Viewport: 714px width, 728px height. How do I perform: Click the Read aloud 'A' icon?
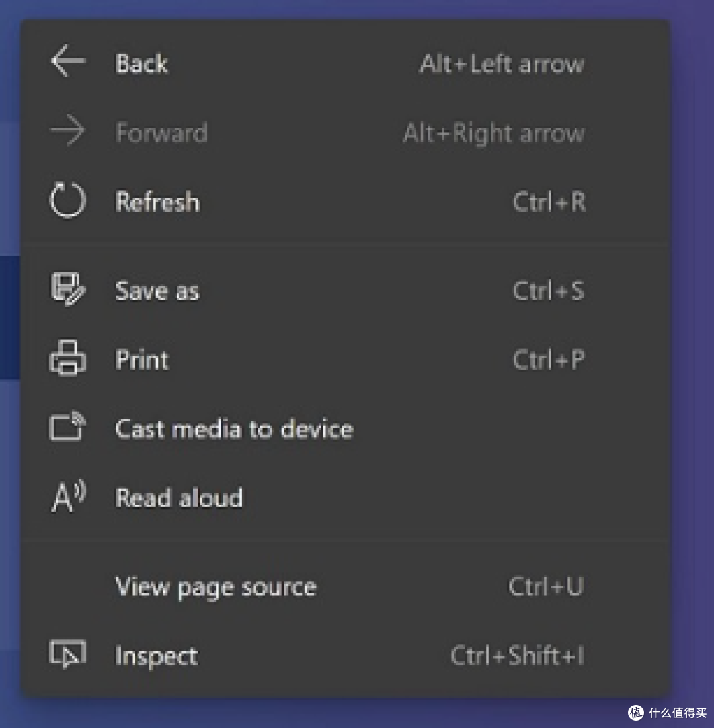pyautogui.click(x=68, y=497)
